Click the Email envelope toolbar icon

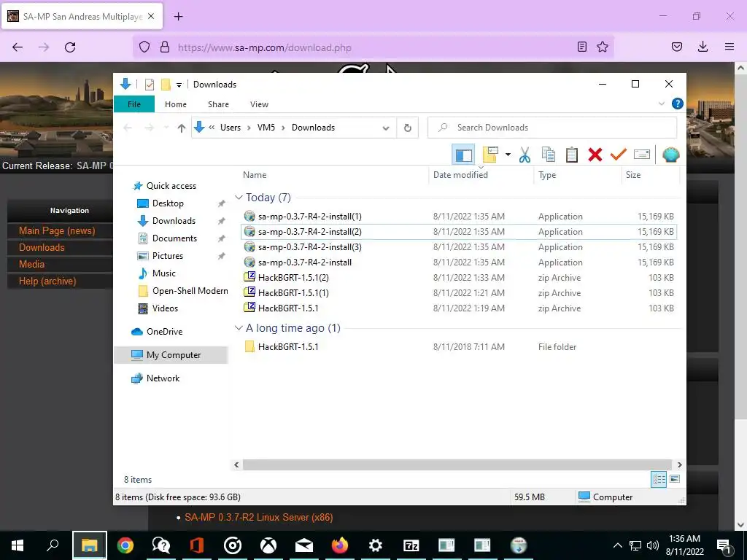pyautogui.click(x=642, y=155)
